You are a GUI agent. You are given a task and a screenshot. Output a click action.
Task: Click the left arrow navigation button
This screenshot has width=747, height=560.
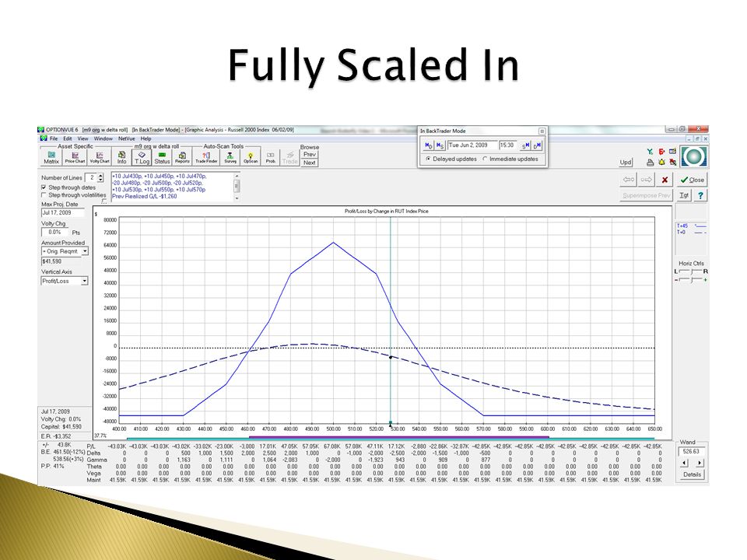(629, 180)
